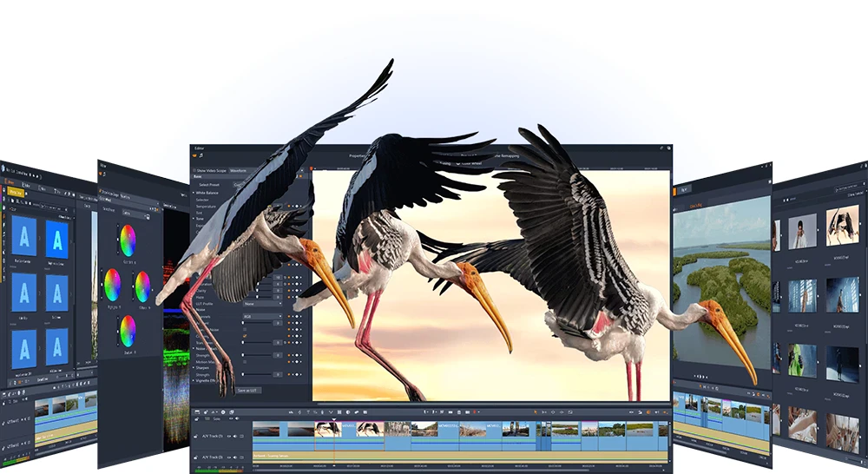Image resolution: width=868 pixels, height=474 pixels.
Task: Select the Title (T) tool in timeline toolbar
Action: click(x=308, y=412)
